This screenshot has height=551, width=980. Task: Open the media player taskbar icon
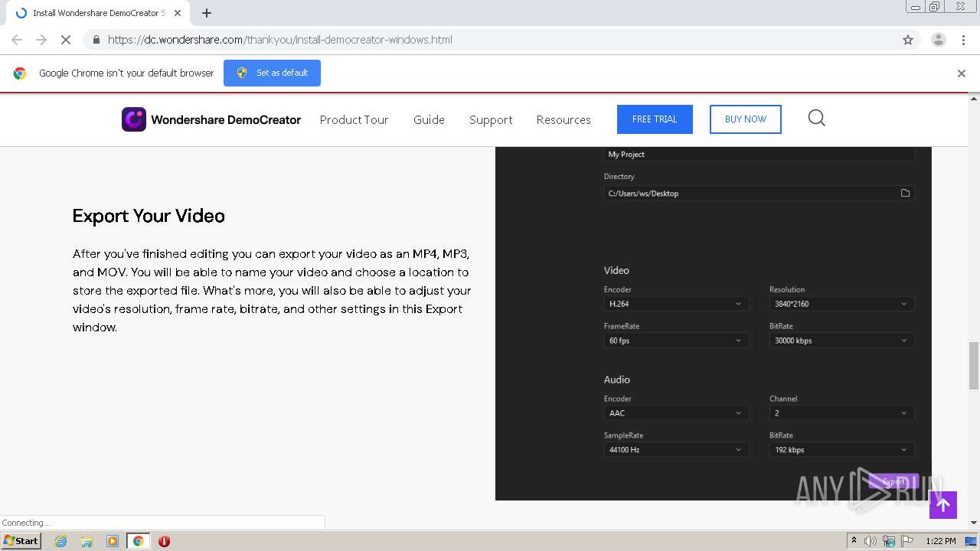point(113,541)
